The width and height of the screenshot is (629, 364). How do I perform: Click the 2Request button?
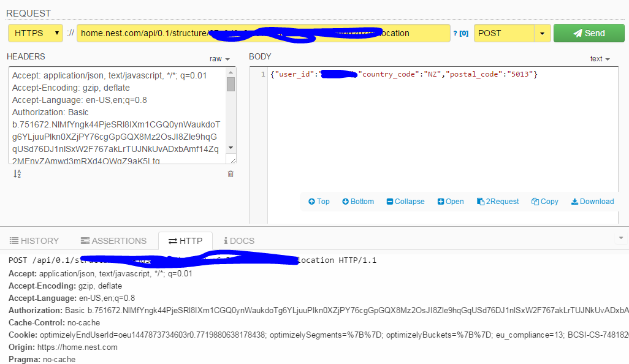point(498,201)
